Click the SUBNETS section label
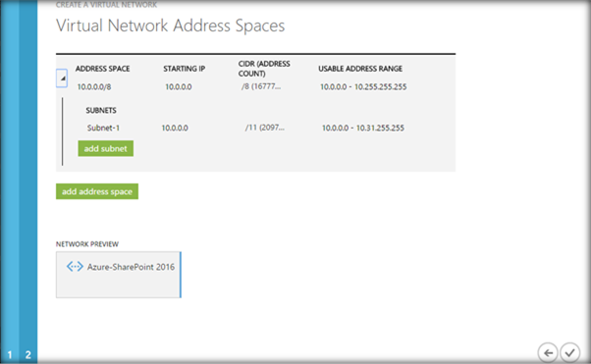The height and width of the screenshot is (364, 591). click(101, 111)
